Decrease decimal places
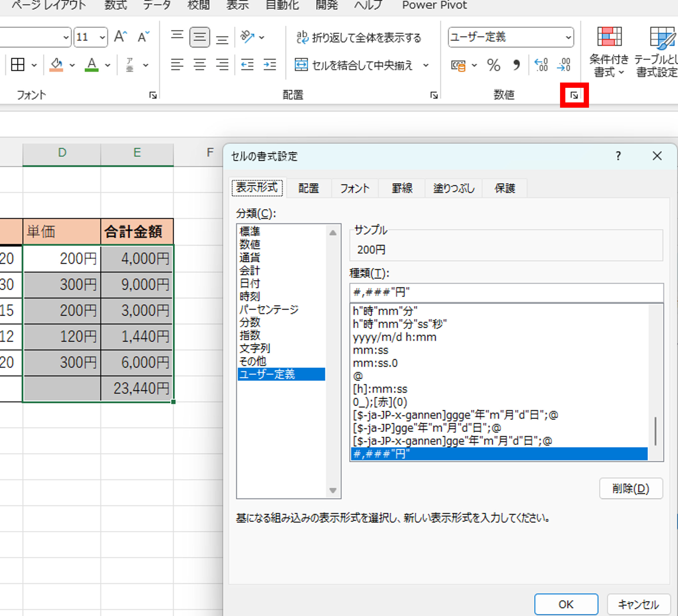The image size is (678, 616). [564, 65]
